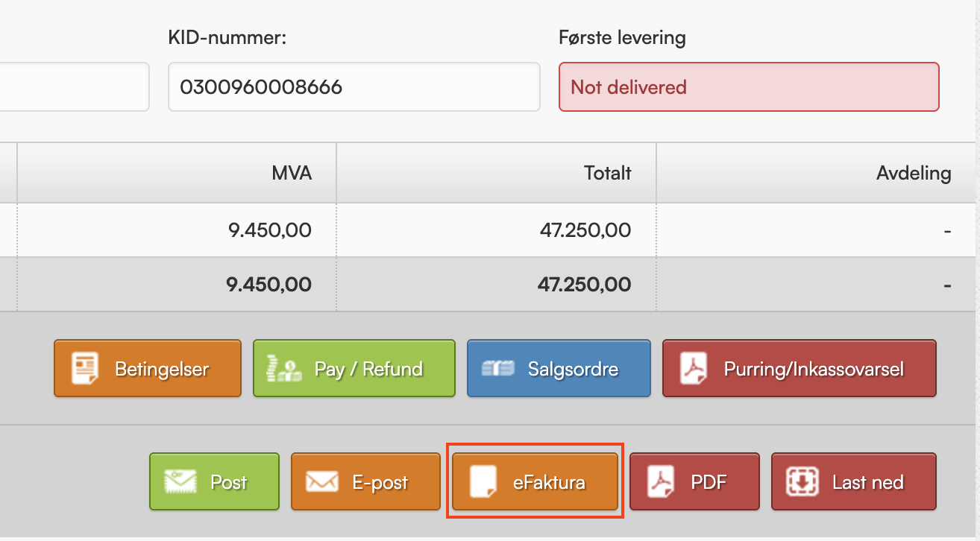Click the coins icon on Pay / Refund

pos(283,369)
